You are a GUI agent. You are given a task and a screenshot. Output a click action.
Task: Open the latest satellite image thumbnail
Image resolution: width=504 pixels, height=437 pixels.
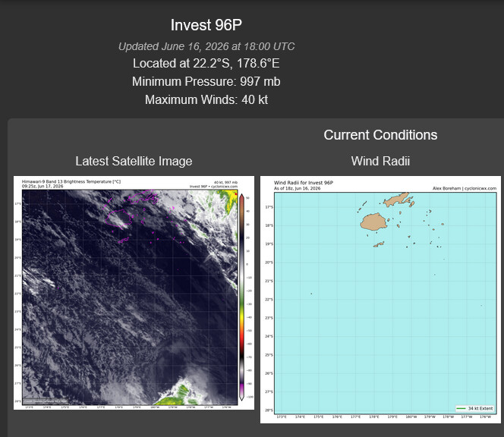point(134,293)
